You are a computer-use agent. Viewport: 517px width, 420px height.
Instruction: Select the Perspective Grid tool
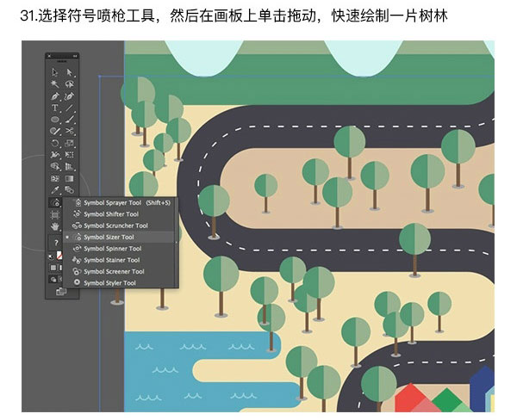[x=69, y=166]
